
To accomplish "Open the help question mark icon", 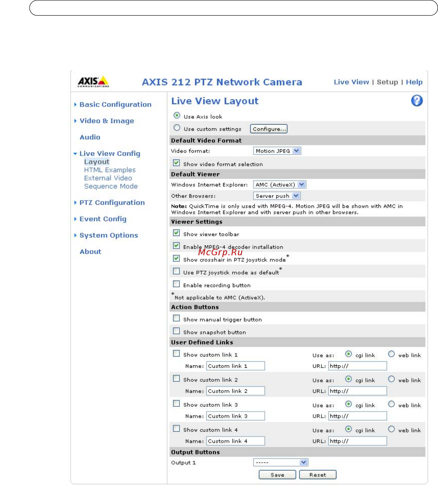I will tap(417, 101).
